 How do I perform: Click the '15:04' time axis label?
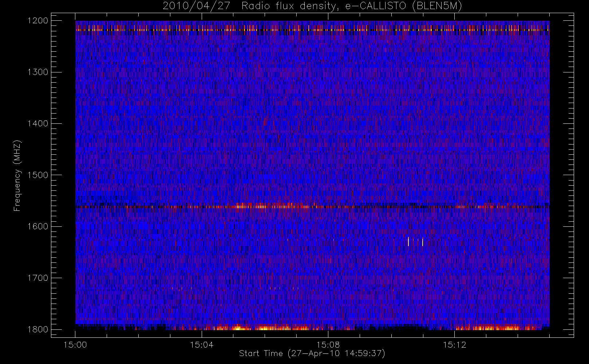point(202,345)
